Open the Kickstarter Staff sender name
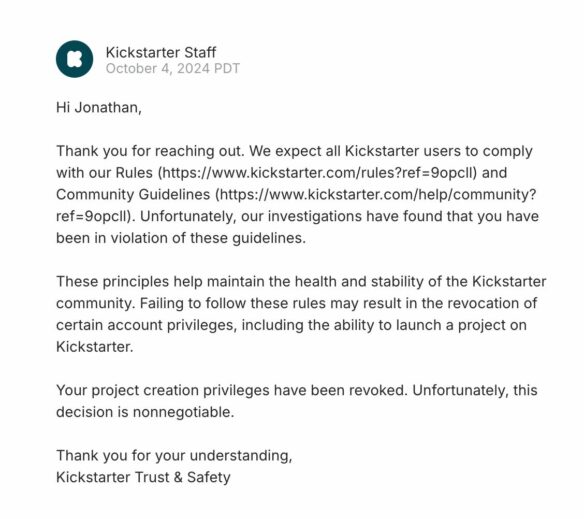The height and width of the screenshot is (519, 584). 161,53
